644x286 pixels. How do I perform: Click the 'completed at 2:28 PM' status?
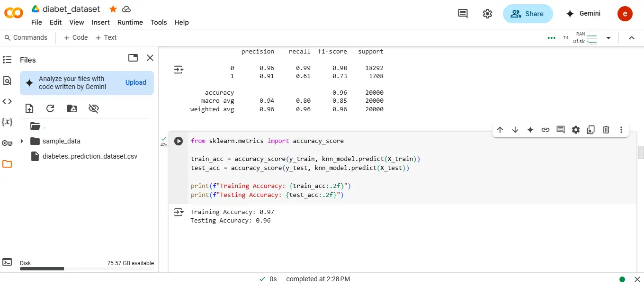coord(318,279)
